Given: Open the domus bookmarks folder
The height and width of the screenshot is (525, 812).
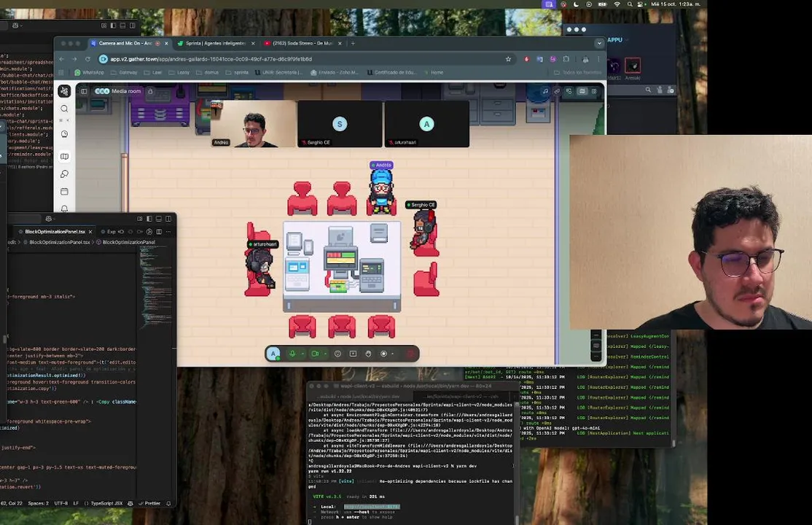Looking at the screenshot, I should tap(207, 73).
